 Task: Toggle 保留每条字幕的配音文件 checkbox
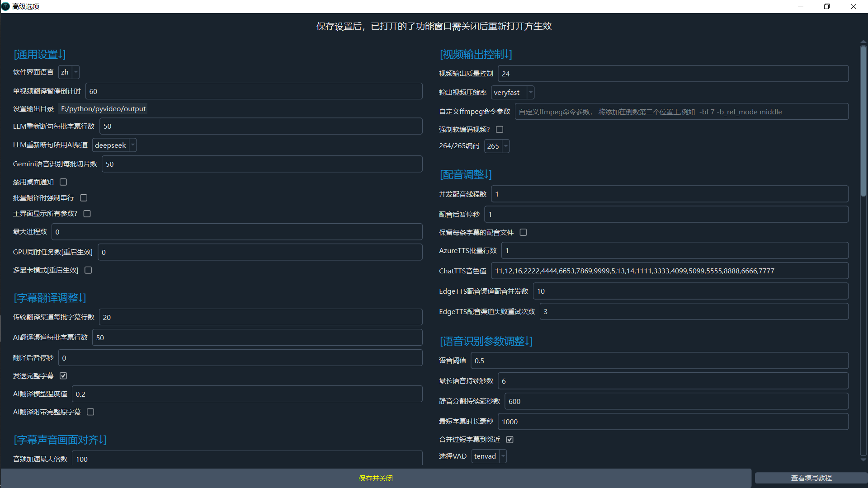click(523, 232)
